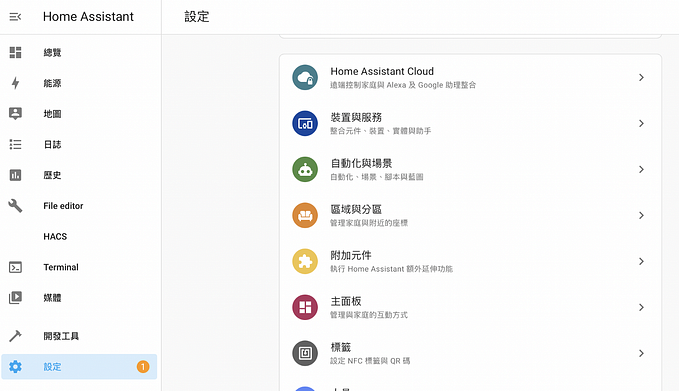
Task: Open the 裝置與服務 settings title
Action: pos(356,117)
